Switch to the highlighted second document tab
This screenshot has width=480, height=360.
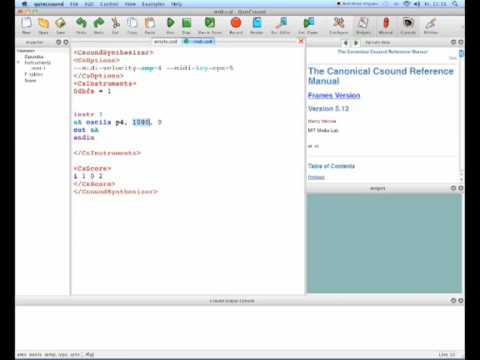tap(199, 41)
